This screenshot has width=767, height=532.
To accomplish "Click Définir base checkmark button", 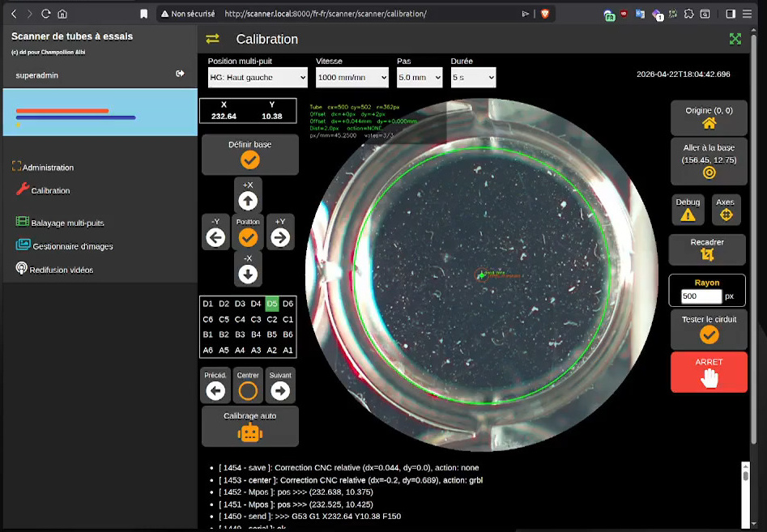I will tap(250, 155).
